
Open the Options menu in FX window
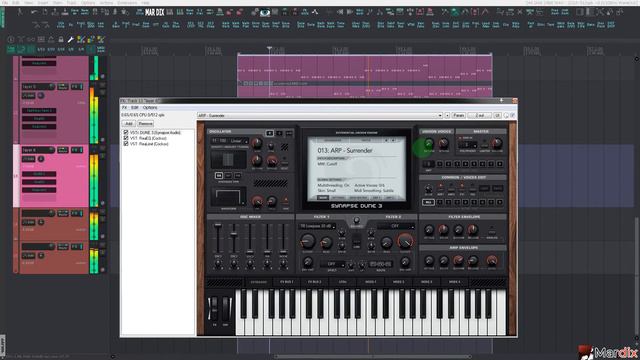150,107
